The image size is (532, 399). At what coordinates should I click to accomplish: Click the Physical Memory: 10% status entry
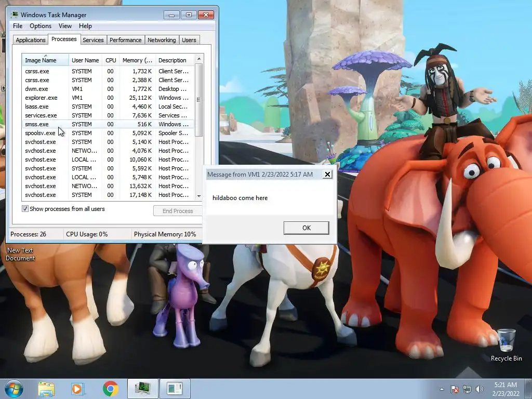[x=165, y=234]
